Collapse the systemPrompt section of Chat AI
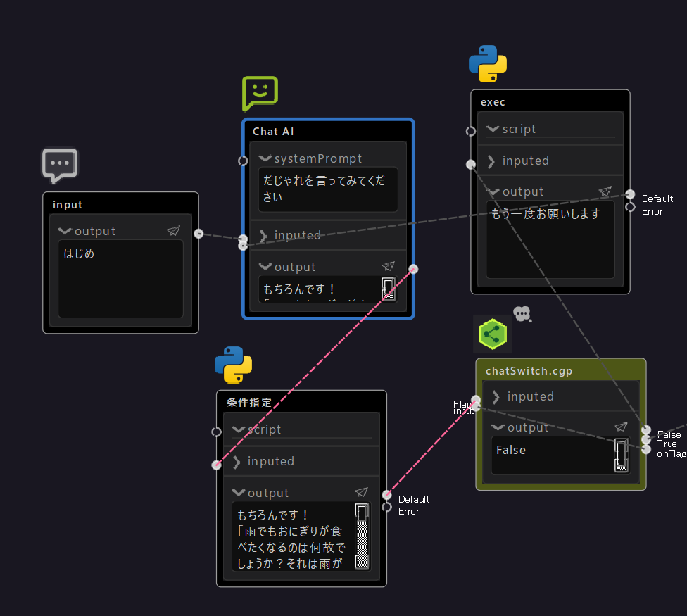 (x=265, y=158)
